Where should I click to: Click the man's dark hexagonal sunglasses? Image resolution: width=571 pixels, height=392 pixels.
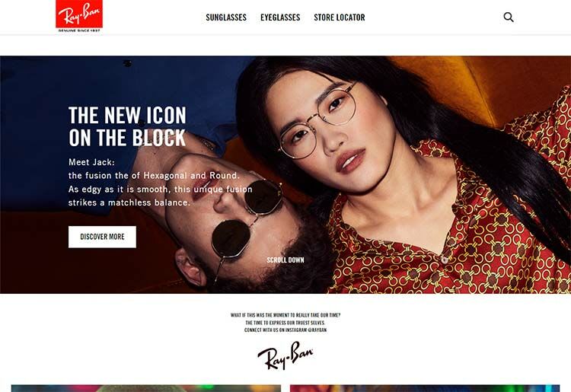247,220
